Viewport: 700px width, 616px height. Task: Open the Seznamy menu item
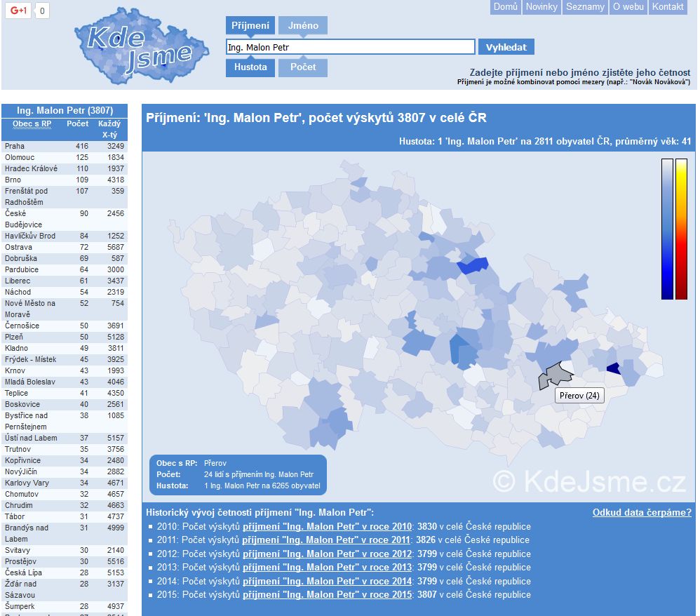click(x=585, y=7)
